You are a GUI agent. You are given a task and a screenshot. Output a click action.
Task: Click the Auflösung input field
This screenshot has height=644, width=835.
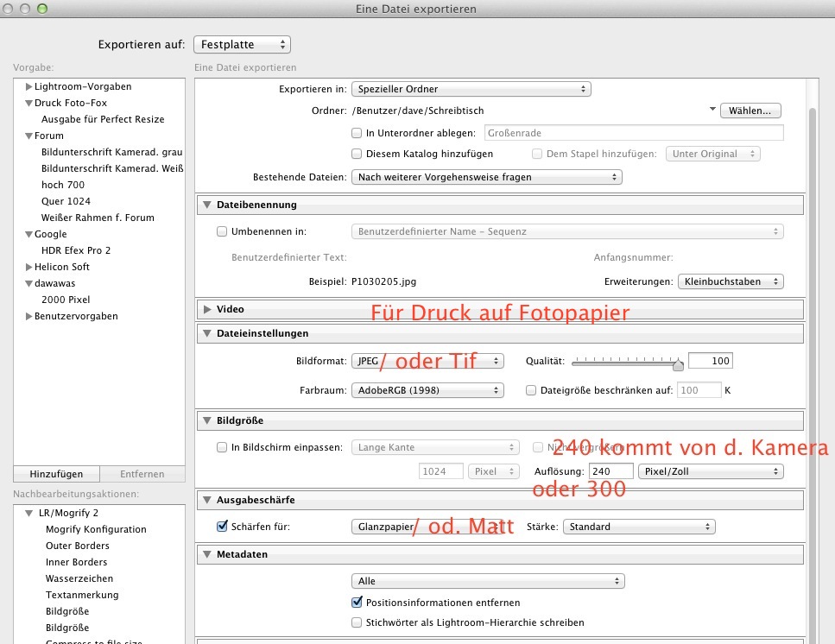click(x=610, y=471)
